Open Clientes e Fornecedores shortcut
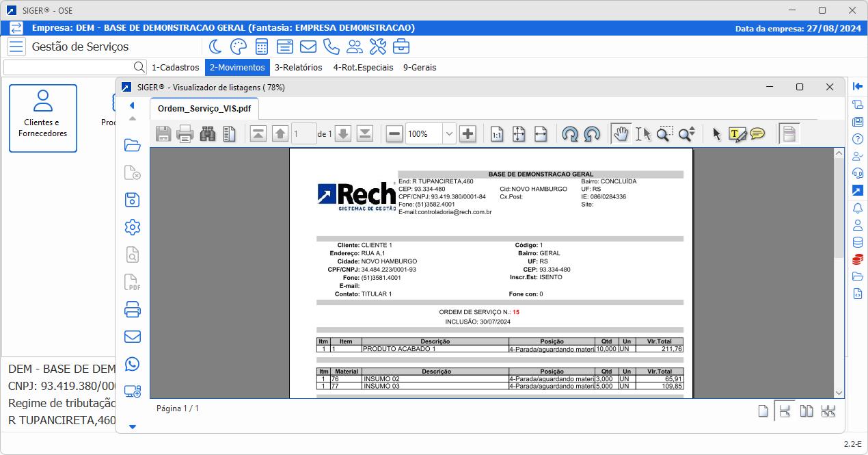868x455 pixels. pos(43,118)
